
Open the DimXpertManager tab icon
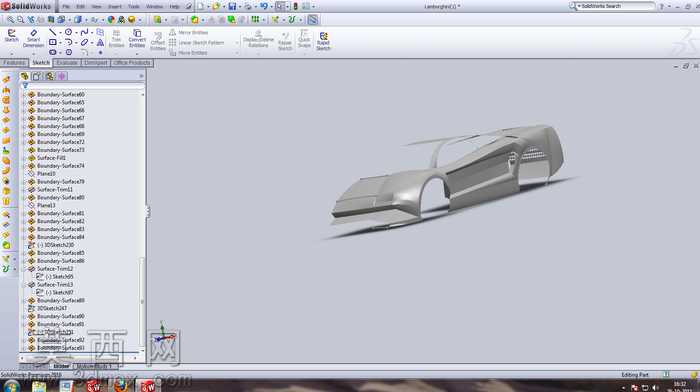click(x=62, y=76)
